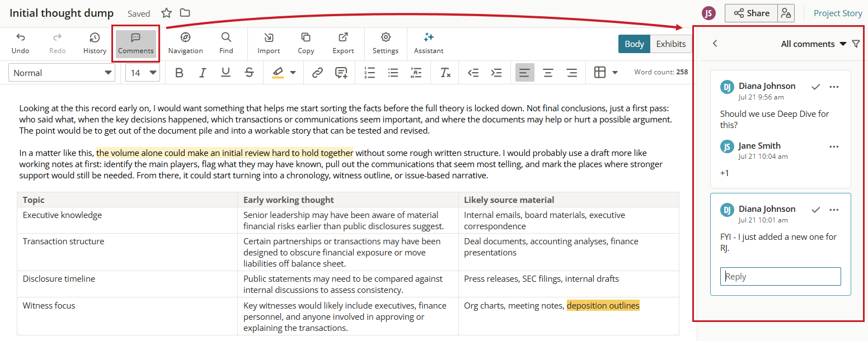This screenshot has height=341, width=868.
Task: Open the manage access icon next to Share
Action: pyautogui.click(x=786, y=13)
